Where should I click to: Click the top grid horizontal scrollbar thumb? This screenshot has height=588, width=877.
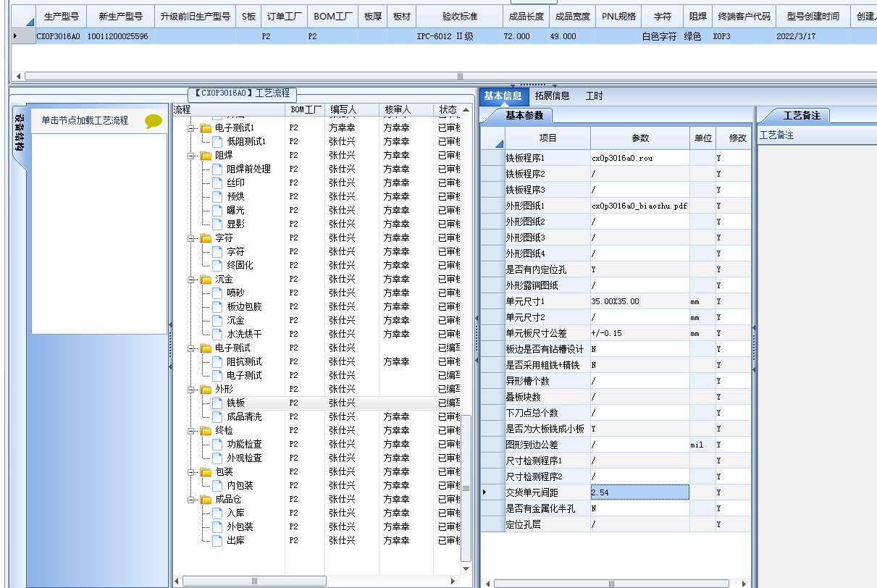pyautogui.click(x=459, y=76)
